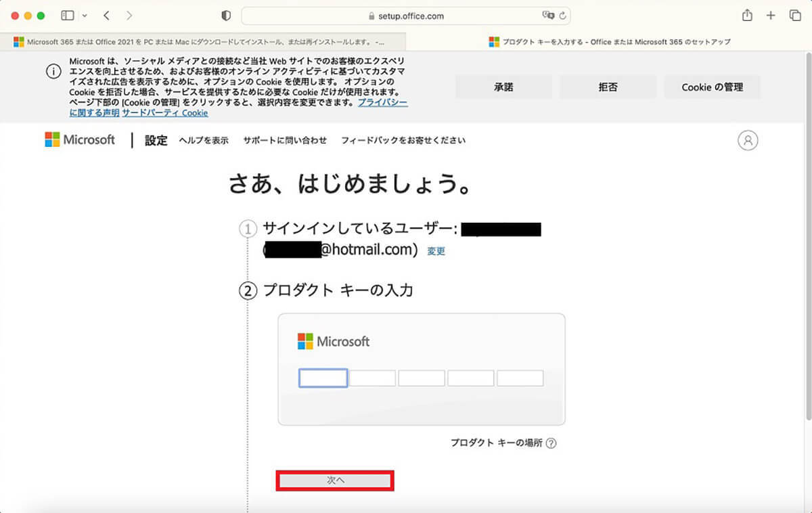Open the Share icon in Safari toolbar
The height and width of the screenshot is (513, 812).
click(x=747, y=15)
